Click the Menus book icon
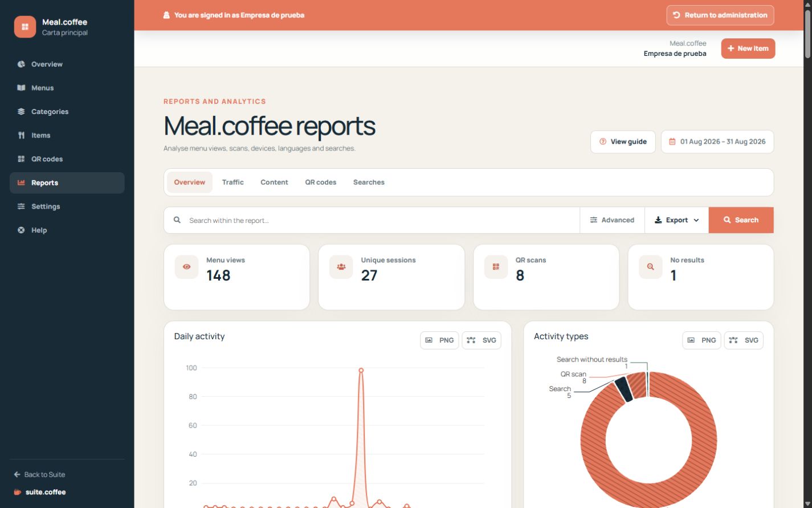This screenshot has height=508, width=812. tap(21, 88)
